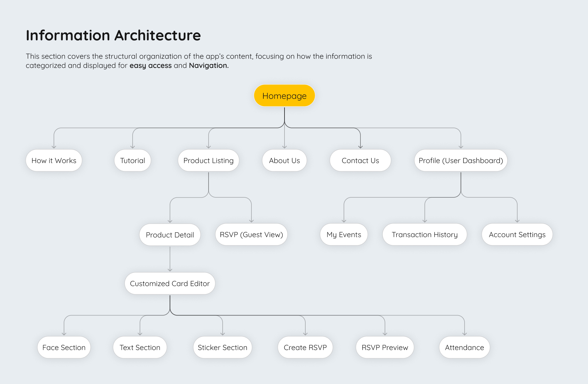The image size is (588, 384).
Task: Select the How it Works node
Action: click(x=54, y=161)
